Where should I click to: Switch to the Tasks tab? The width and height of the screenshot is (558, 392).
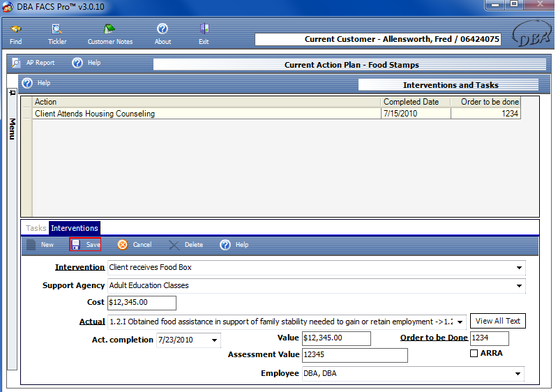[36, 228]
